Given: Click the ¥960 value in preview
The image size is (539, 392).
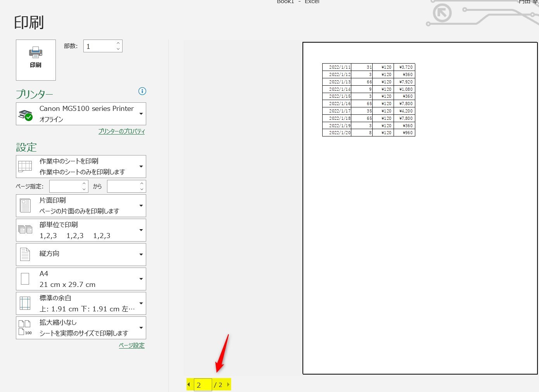Looking at the screenshot, I should [x=408, y=133].
